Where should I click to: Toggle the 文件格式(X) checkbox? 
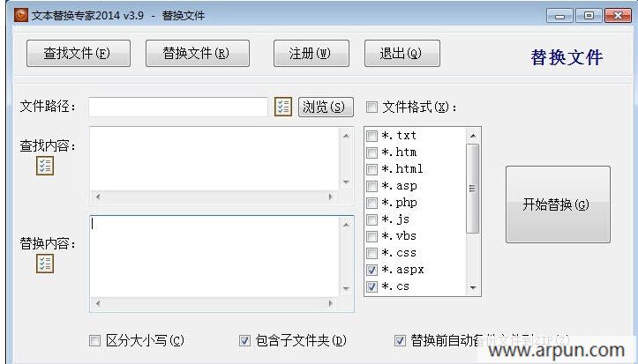372,107
